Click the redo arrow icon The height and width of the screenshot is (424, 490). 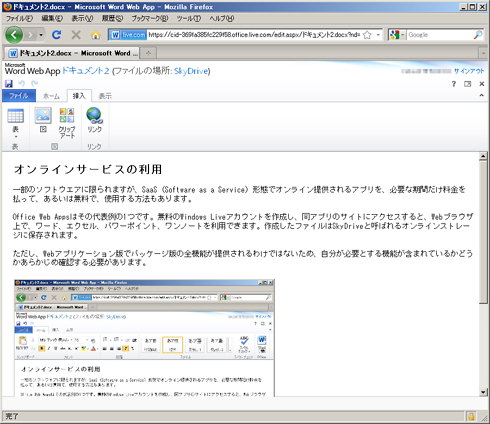tap(34, 83)
